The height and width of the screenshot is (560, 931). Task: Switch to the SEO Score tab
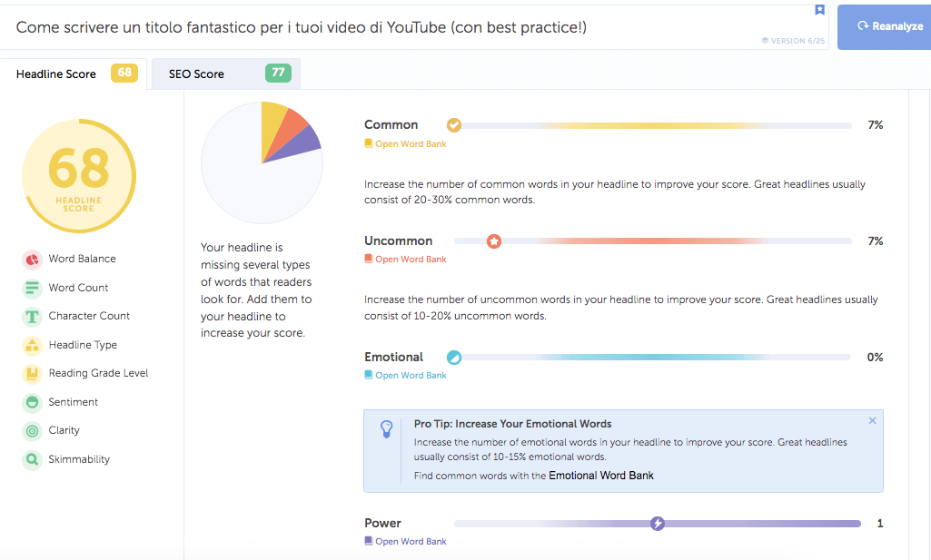[225, 74]
